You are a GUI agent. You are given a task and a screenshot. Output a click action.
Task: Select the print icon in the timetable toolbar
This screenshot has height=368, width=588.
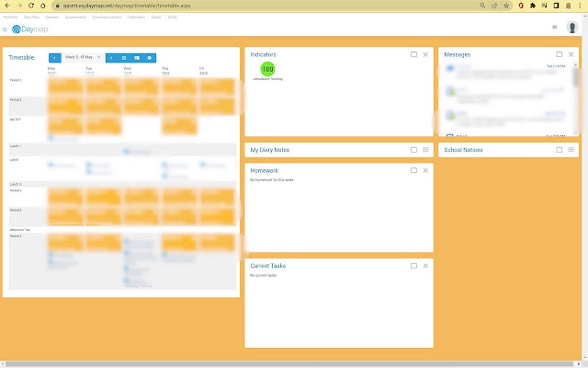(x=125, y=58)
